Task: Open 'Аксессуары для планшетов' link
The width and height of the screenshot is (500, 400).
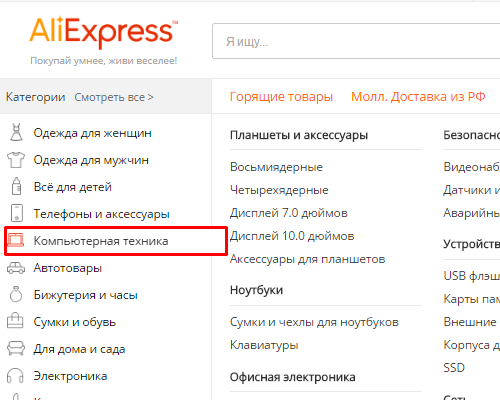Action: pos(308,259)
